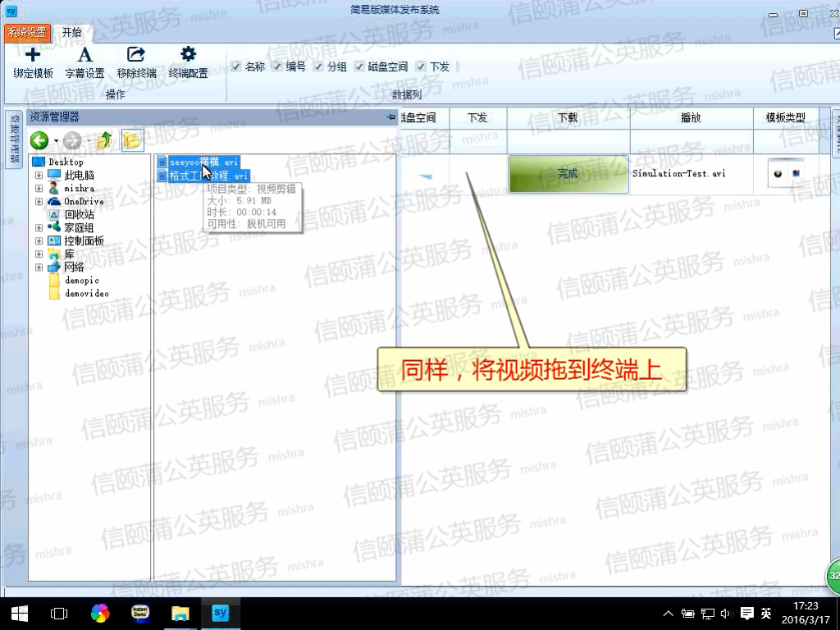Click the up-folder arrow icon
This screenshot has height=630, width=840.
click(104, 140)
